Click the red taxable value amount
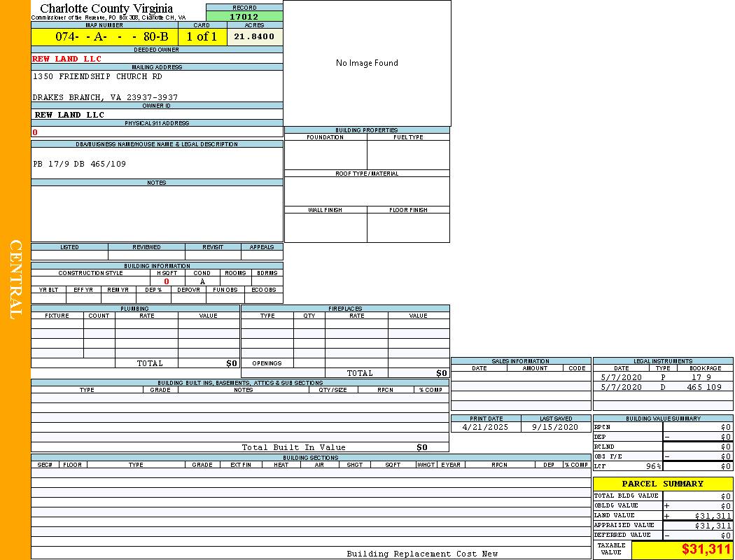This screenshot has height=560, width=735. (706, 549)
